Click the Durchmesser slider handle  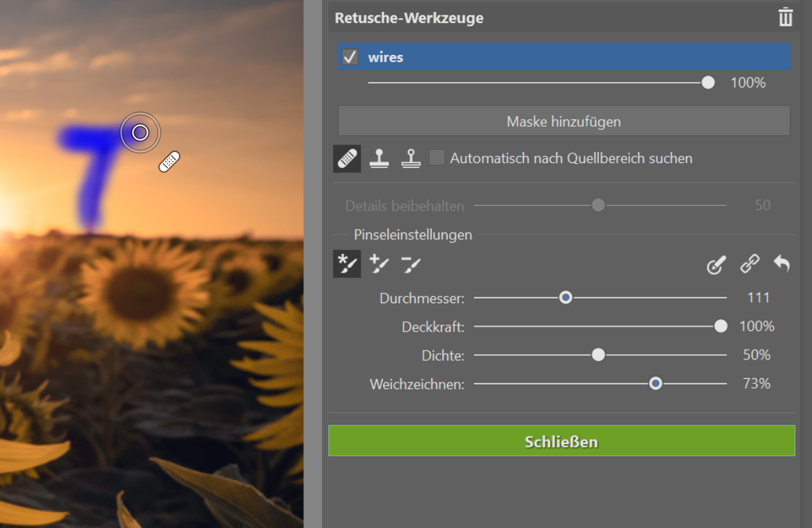pos(566,298)
